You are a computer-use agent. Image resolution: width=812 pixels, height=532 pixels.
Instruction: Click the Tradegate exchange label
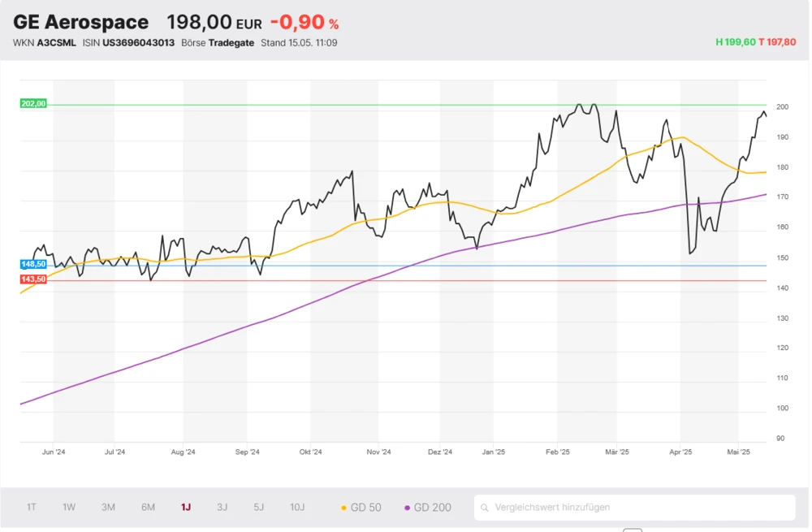(231, 42)
